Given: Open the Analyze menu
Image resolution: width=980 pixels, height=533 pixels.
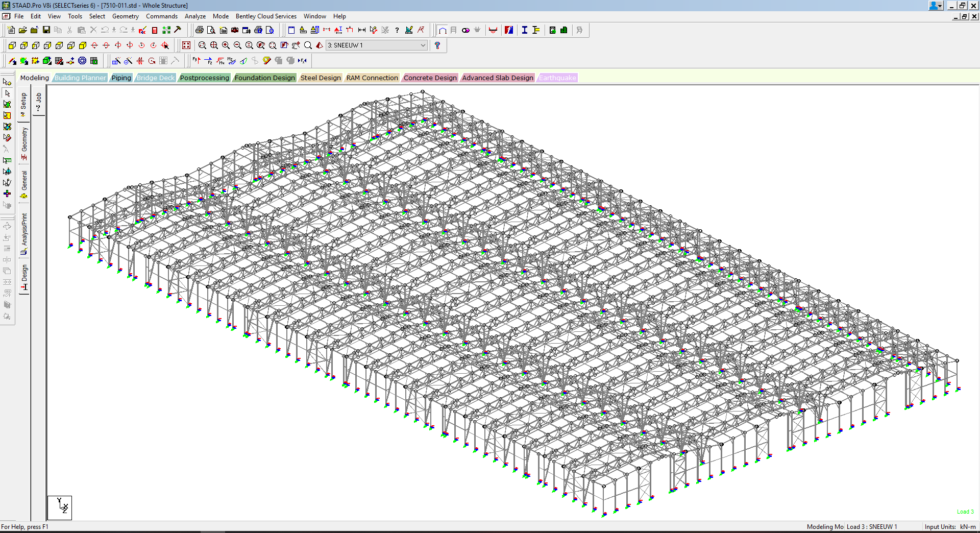Looking at the screenshot, I should pos(195,16).
